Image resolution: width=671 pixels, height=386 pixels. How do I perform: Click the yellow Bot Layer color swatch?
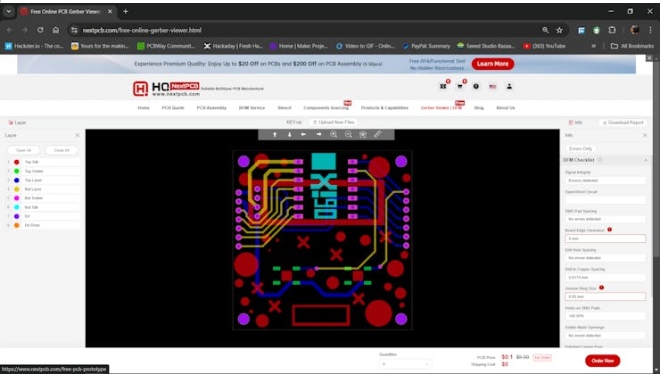click(17, 189)
